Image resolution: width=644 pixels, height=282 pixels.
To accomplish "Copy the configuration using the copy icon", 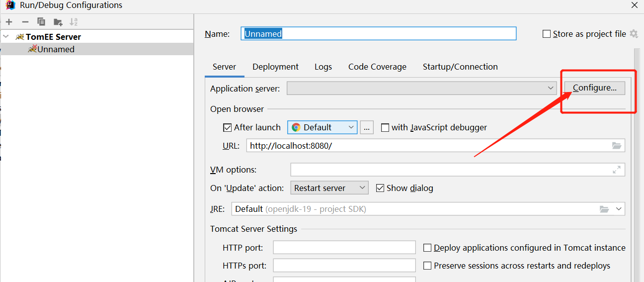I will pyautogui.click(x=41, y=22).
